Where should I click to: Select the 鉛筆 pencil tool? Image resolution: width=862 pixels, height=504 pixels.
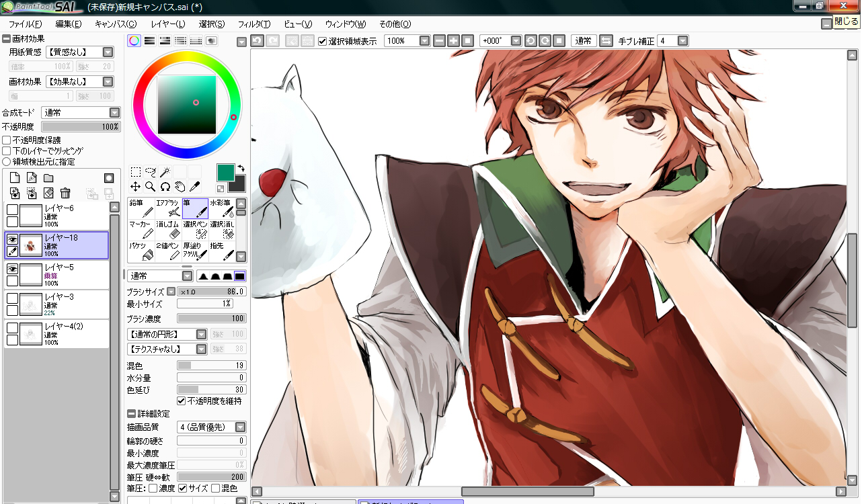pyautogui.click(x=141, y=208)
